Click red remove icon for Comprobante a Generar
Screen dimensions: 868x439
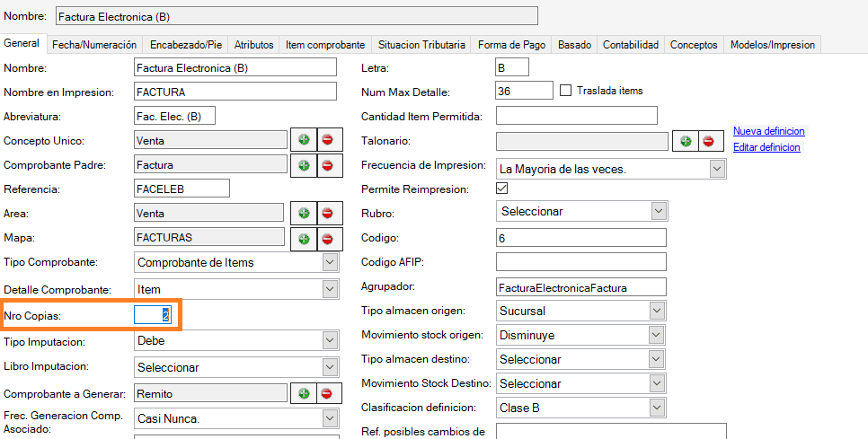328,394
